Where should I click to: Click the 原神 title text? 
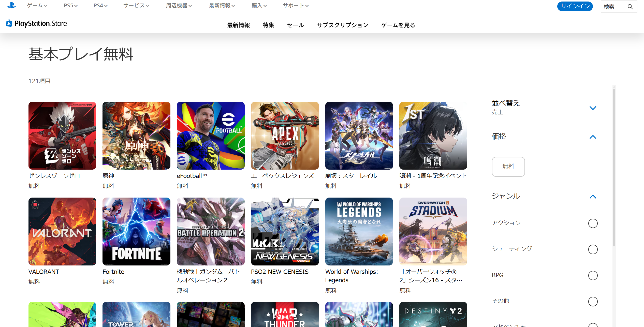tap(108, 176)
